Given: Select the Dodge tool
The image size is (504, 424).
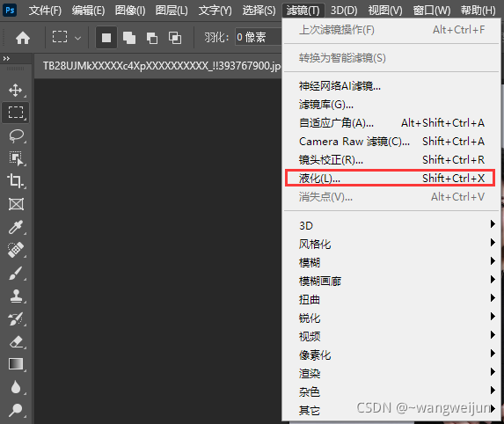Looking at the screenshot, I should 16,410.
